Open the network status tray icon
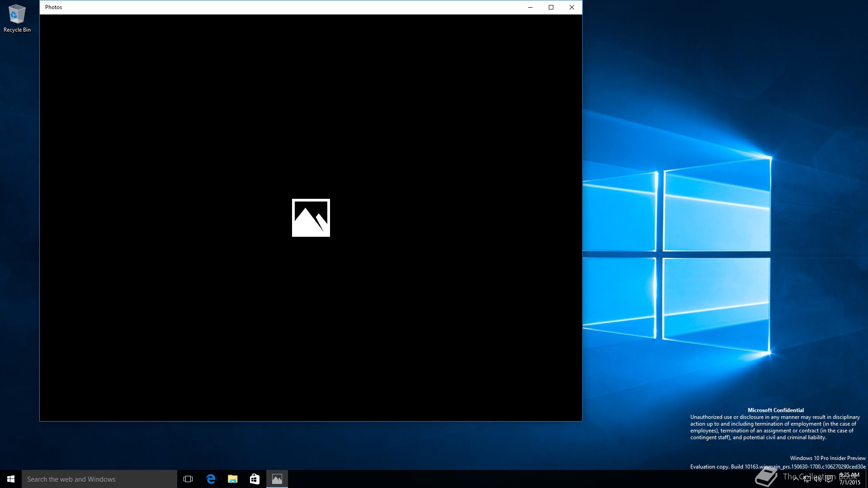 coord(807,479)
